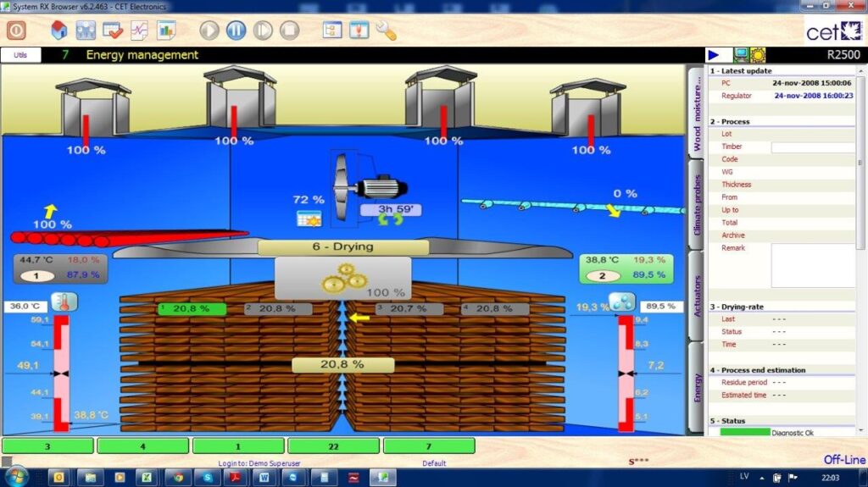Click the blue arrow play icon
Screen dimensions: 868x487
click(x=714, y=55)
